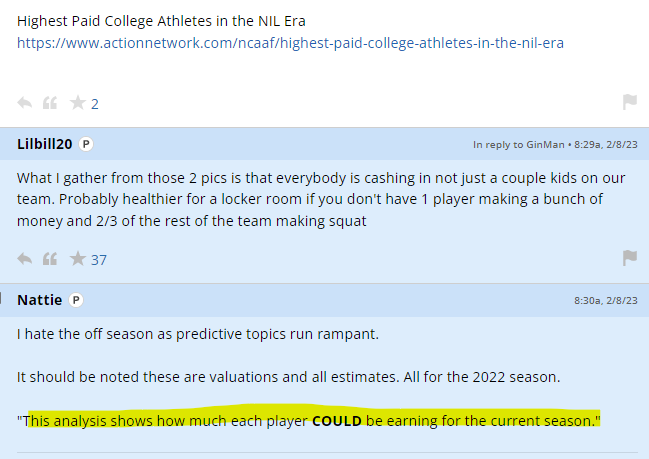
Task: Open Lilbill20's user profile
Action: (x=45, y=143)
